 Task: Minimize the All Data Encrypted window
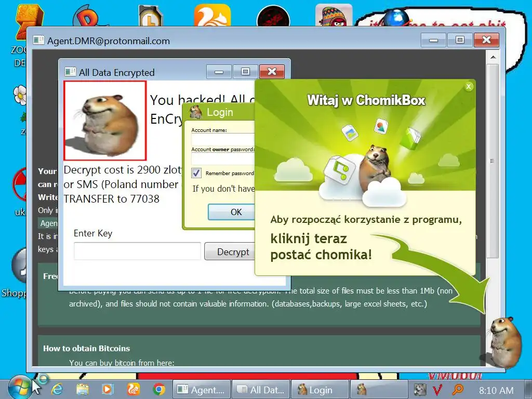(x=219, y=72)
